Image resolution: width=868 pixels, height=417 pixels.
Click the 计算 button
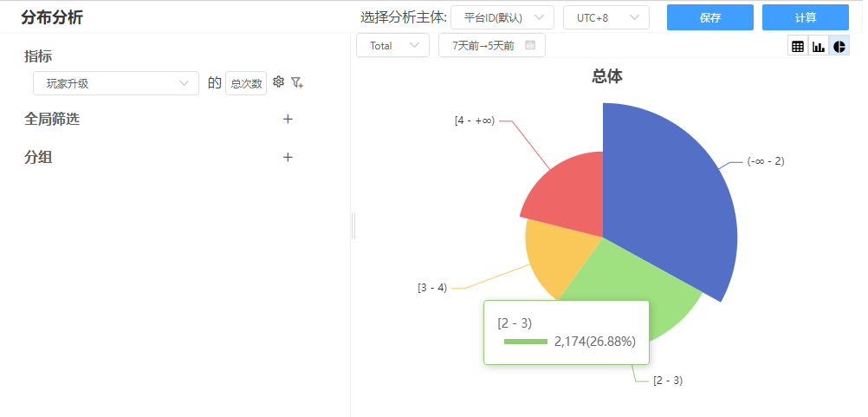click(x=806, y=17)
